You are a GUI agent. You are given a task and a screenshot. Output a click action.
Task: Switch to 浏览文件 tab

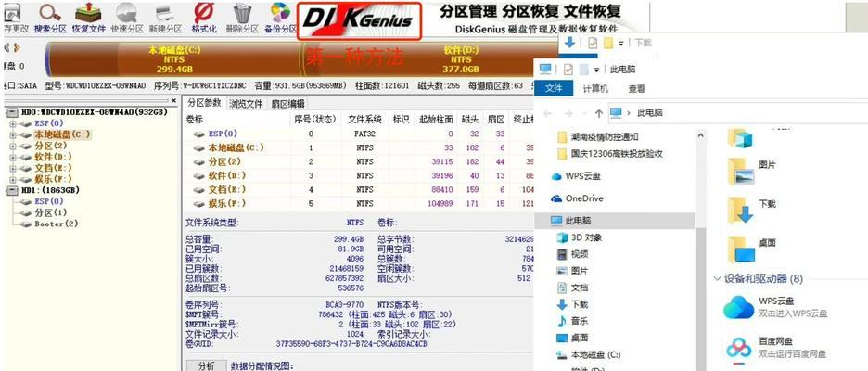click(x=247, y=104)
